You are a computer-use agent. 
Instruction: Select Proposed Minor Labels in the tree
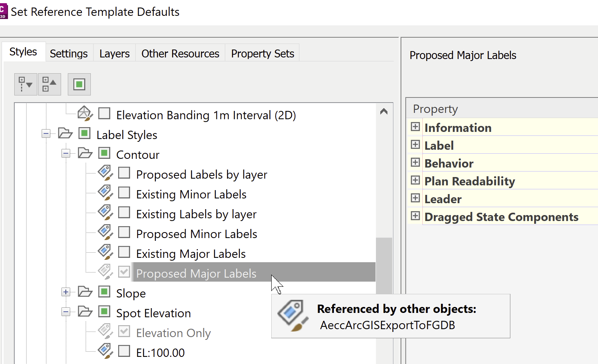(196, 234)
